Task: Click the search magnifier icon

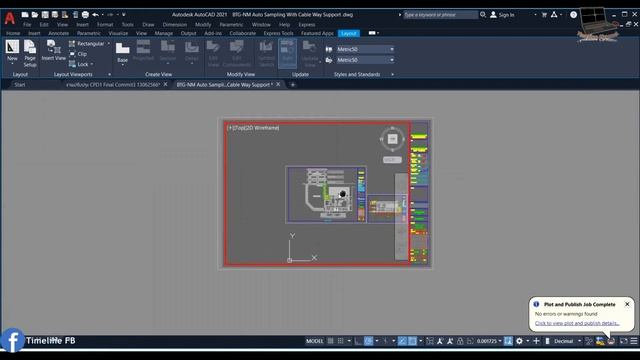Action: click(483, 15)
